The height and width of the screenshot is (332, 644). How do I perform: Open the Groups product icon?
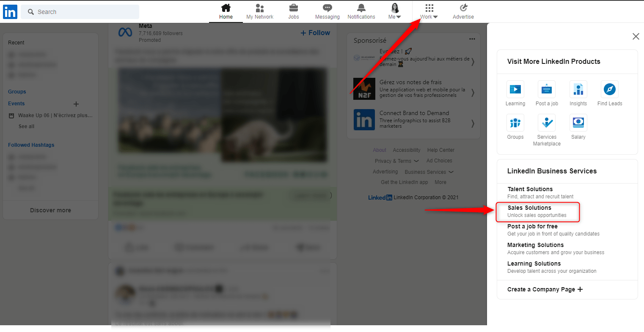click(x=515, y=123)
